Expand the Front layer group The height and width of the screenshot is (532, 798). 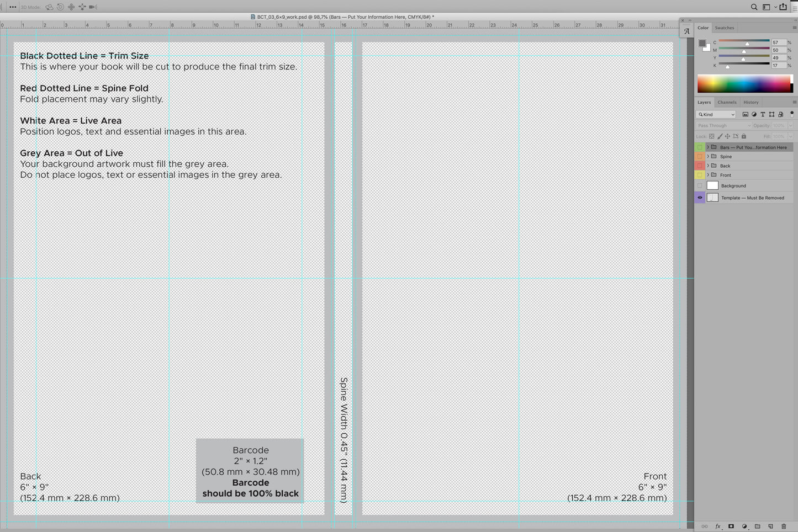click(x=708, y=175)
